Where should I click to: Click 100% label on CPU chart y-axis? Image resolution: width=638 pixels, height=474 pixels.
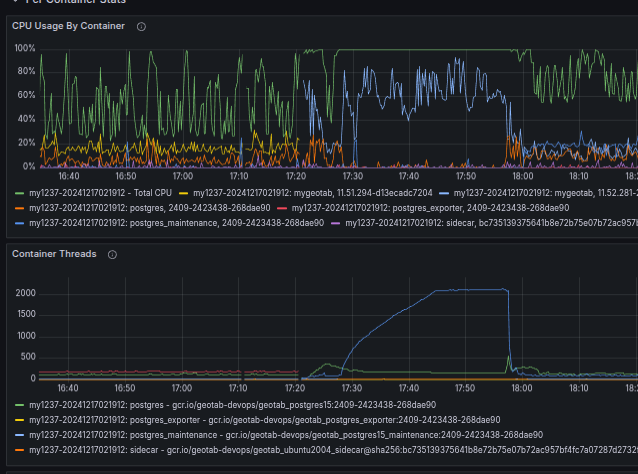(25, 48)
